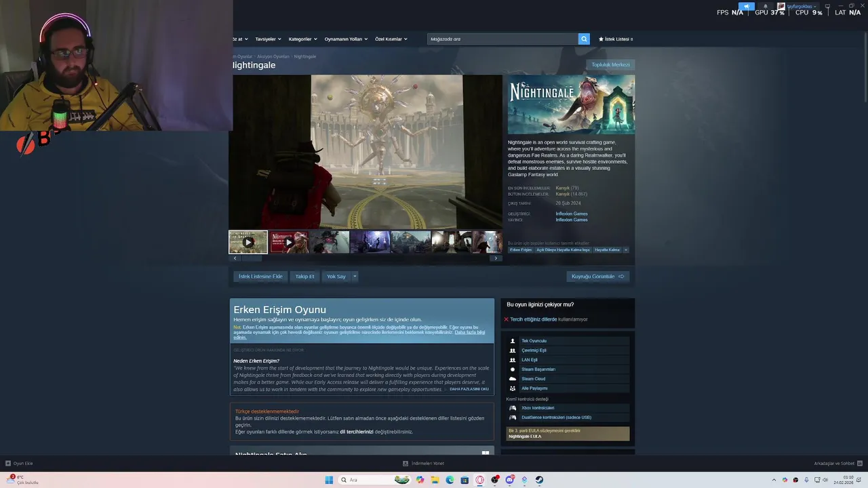Select the Açık Dünya Hayatta Kalma İnşa tag
The height and width of the screenshot is (488, 868).
click(563, 250)
